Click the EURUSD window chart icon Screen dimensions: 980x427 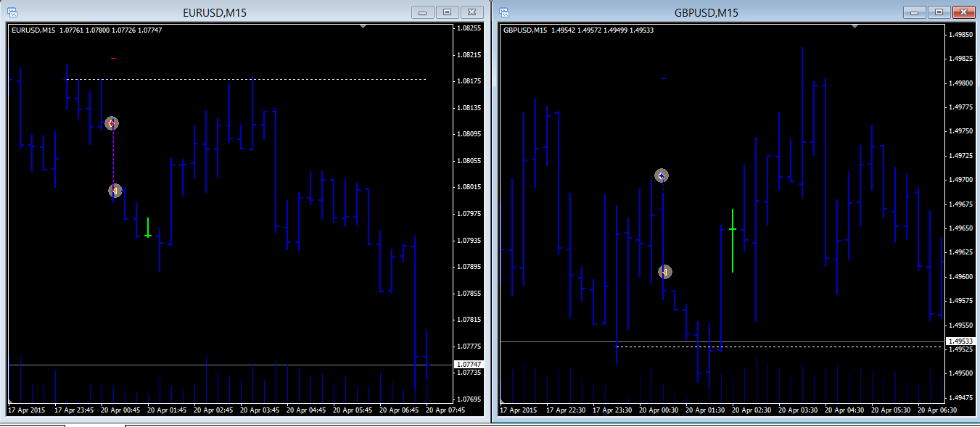tap(12, 12)
